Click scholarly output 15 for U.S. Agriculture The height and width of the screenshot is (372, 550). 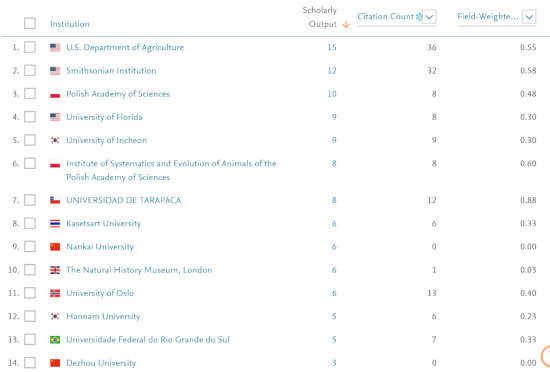point(332,47)
